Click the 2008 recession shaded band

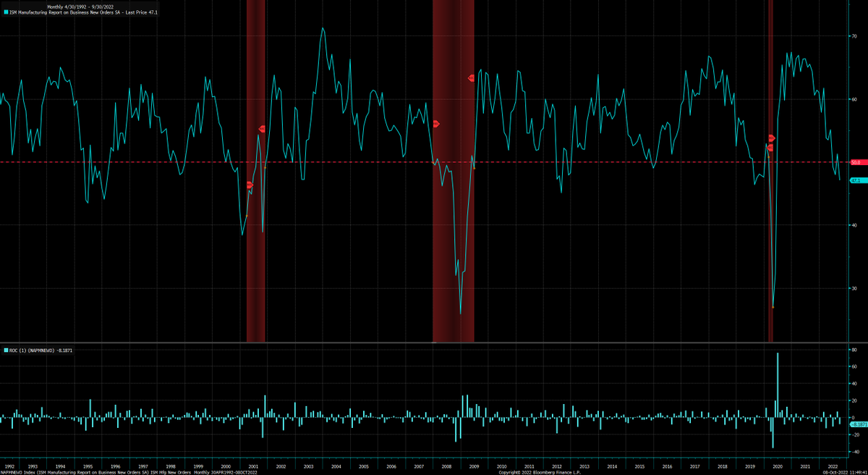[x=454, y=171]
